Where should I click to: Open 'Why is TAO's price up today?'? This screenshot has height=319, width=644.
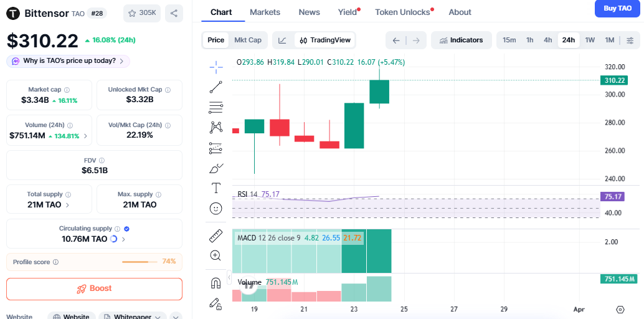[69, 61]
